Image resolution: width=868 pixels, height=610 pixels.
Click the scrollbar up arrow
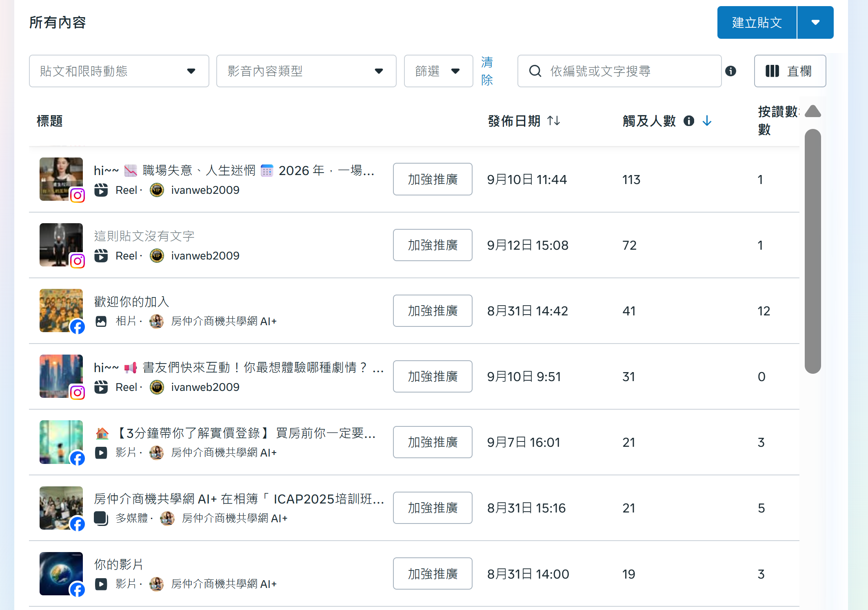[813, 111]
